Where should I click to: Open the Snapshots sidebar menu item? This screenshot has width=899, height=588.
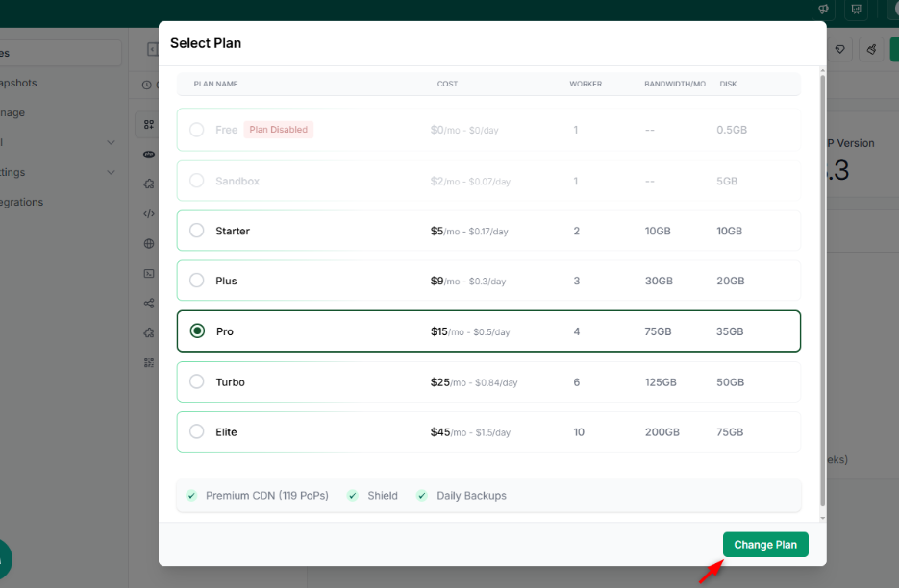click(x=18, y=83)
